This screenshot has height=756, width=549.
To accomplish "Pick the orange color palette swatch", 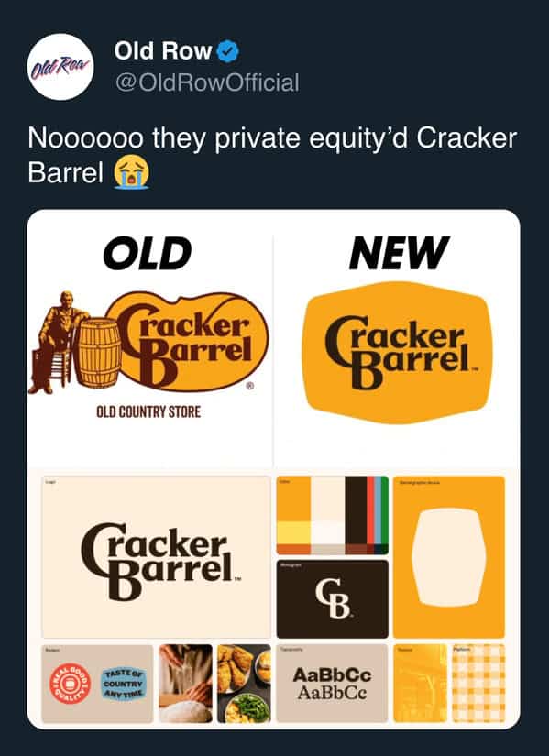I will [293, 499].
